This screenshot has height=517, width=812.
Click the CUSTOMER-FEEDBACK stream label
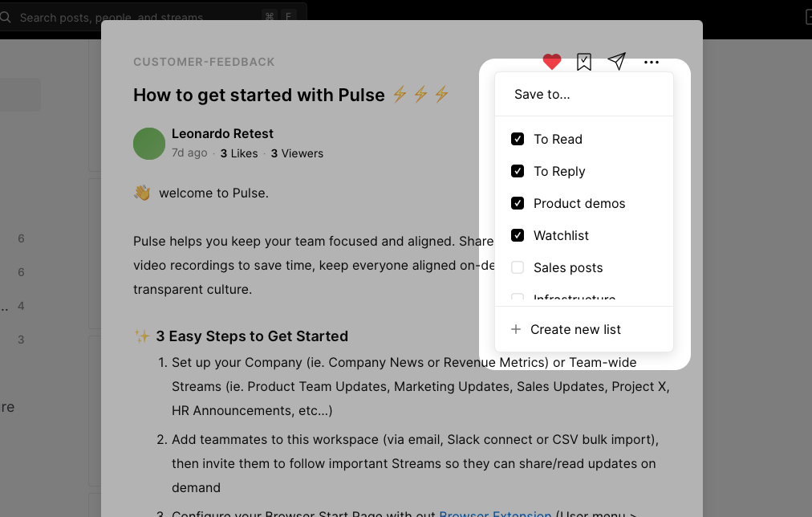coord(204,62)
